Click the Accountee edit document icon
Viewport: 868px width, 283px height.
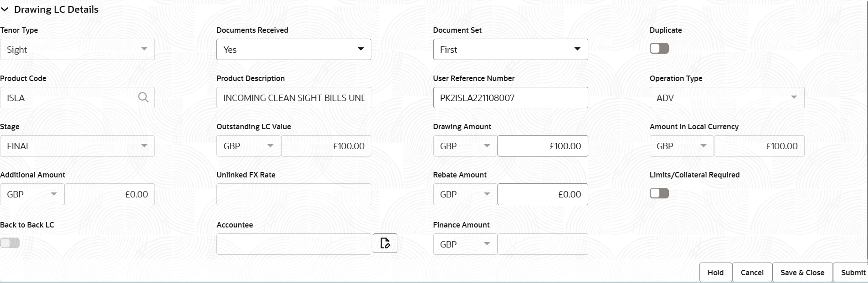385,243
